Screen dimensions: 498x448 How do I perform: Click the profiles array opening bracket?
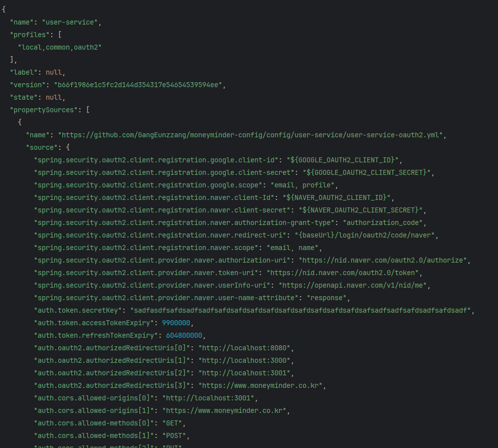(x=60, y=35)
